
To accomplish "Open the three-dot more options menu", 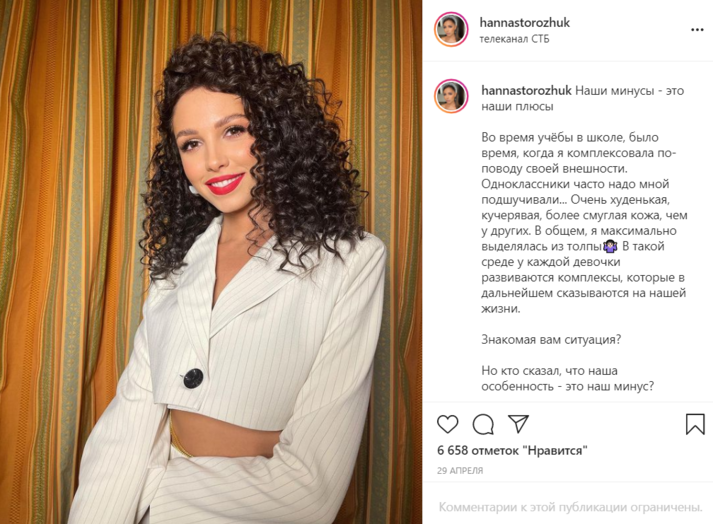I will click(x=697, y=30).
